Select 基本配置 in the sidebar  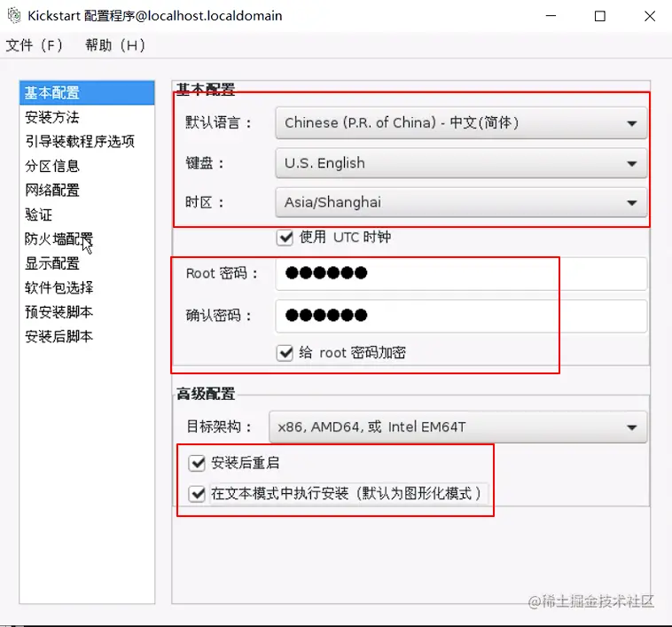coord(87,92)
